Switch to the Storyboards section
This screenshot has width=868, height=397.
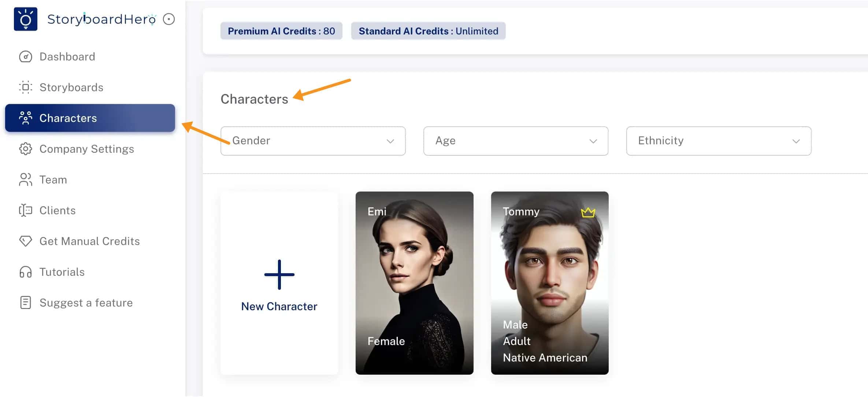click(71, 87)
